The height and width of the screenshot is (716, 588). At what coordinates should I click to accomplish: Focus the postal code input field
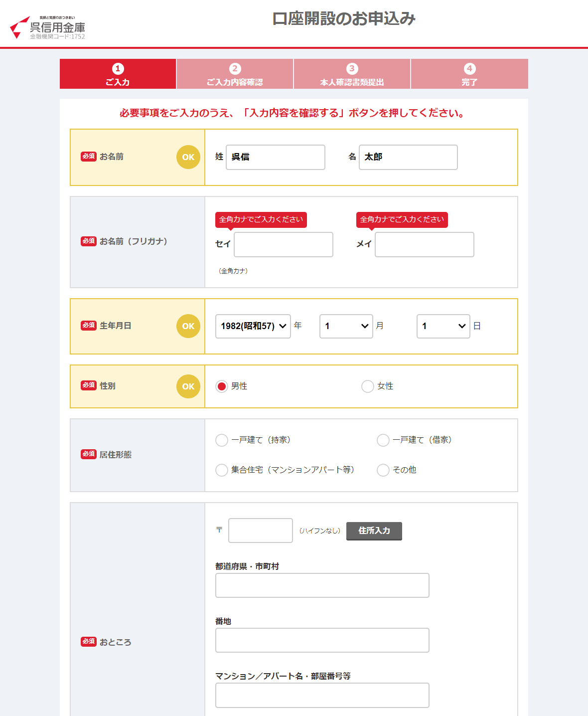coord(261,531)
